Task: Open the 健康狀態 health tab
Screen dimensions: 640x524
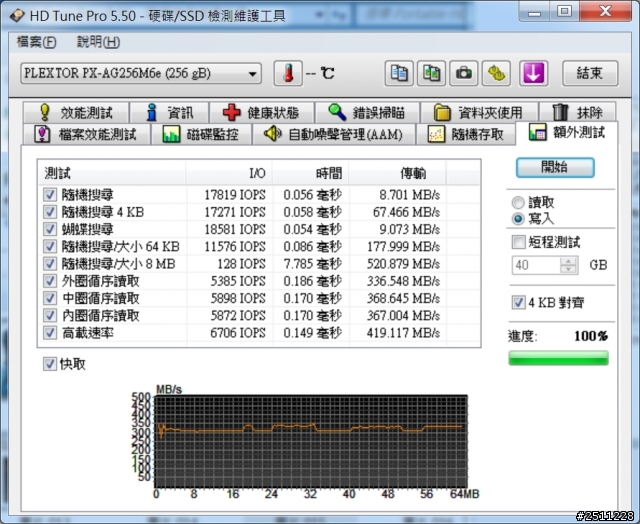Action: [x=262, y=112]
